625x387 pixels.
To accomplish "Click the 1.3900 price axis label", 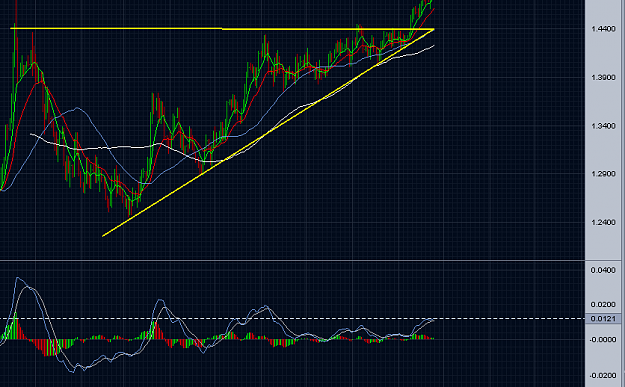I will 603,77.
